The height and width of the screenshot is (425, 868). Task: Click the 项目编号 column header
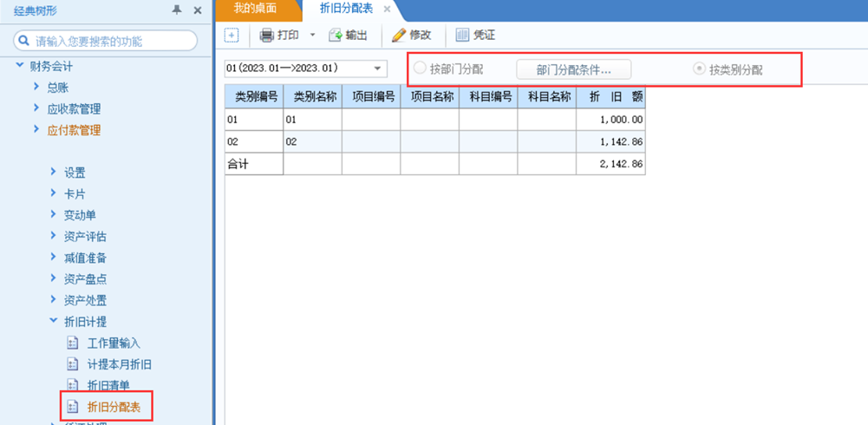click(x=371, y=97)
